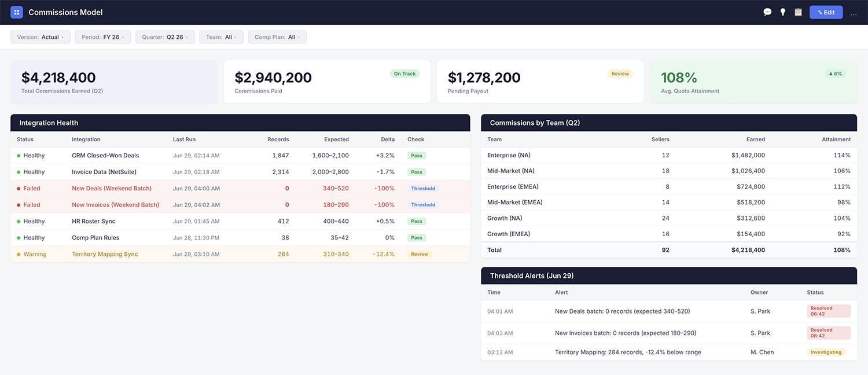This screenshot has width=868, height=375.
Task: Click the Investigating status badge
Action: click(x=826, y=352)
